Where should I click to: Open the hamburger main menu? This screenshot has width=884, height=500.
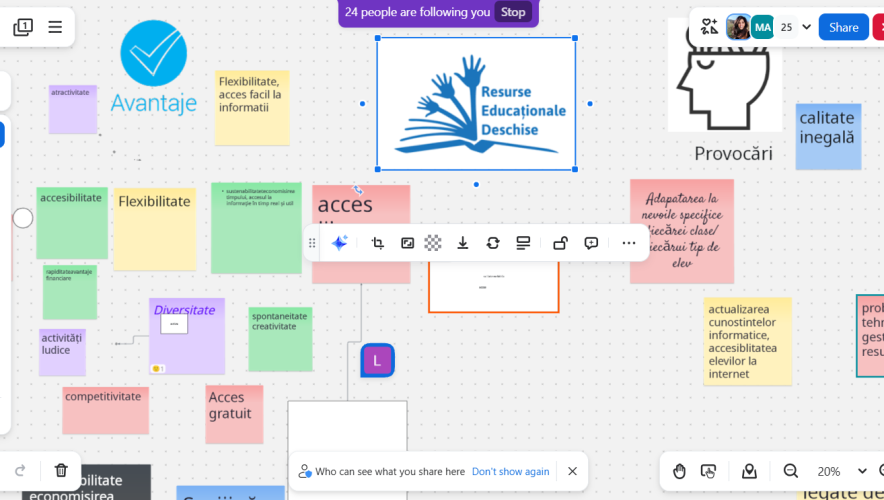(55, 27)
